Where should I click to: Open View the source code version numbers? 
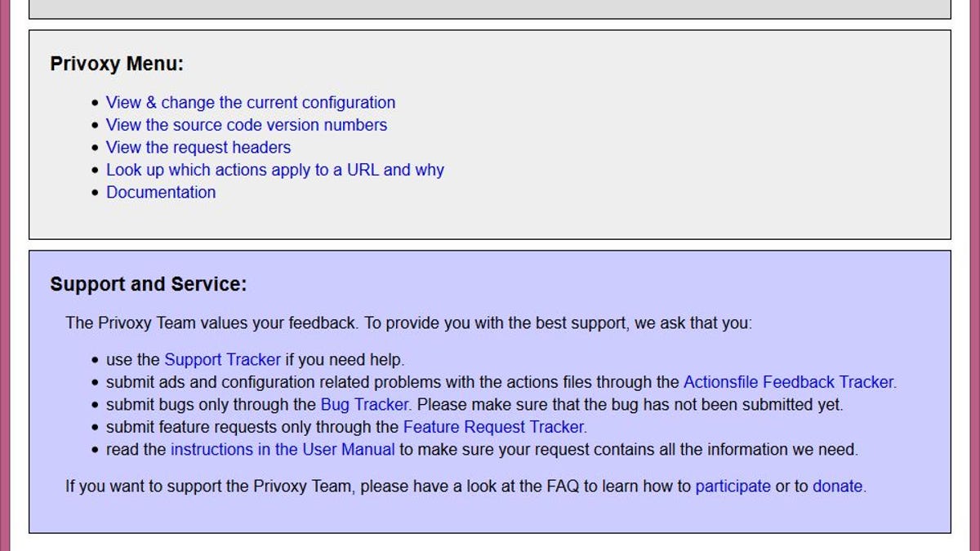tap(247, 125)
